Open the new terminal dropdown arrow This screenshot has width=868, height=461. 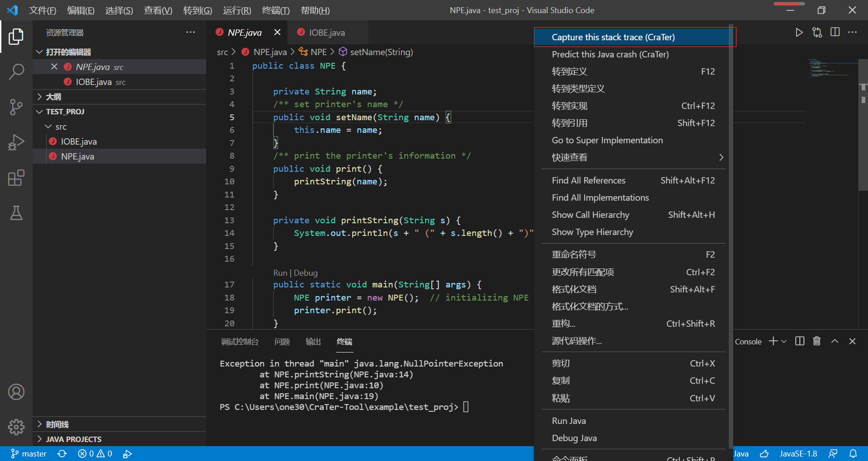tap(784, 341)
